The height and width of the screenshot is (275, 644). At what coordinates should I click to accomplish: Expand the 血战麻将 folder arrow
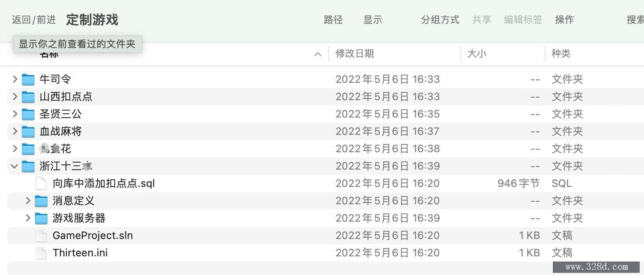(15, 131)
